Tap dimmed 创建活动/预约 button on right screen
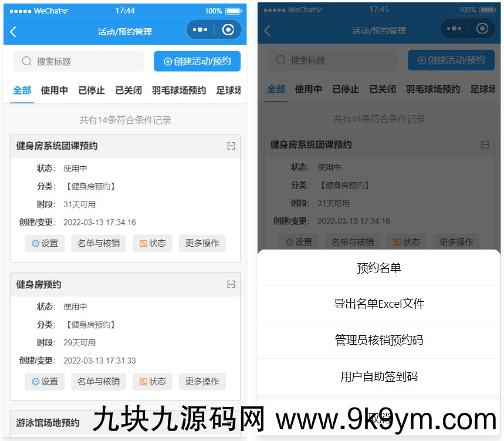This screenshot has height=441, width=504. (451, 60)
